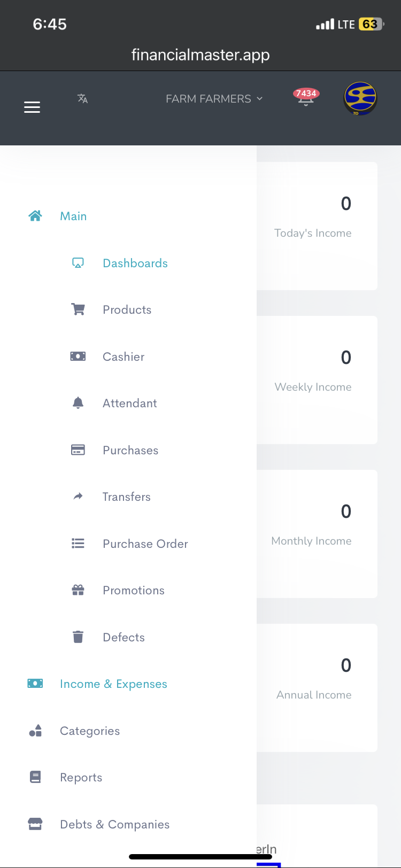The height and width of the screenshot is (868, 401).
Task: Collapse the Main menu section
Action: (73, 216)
